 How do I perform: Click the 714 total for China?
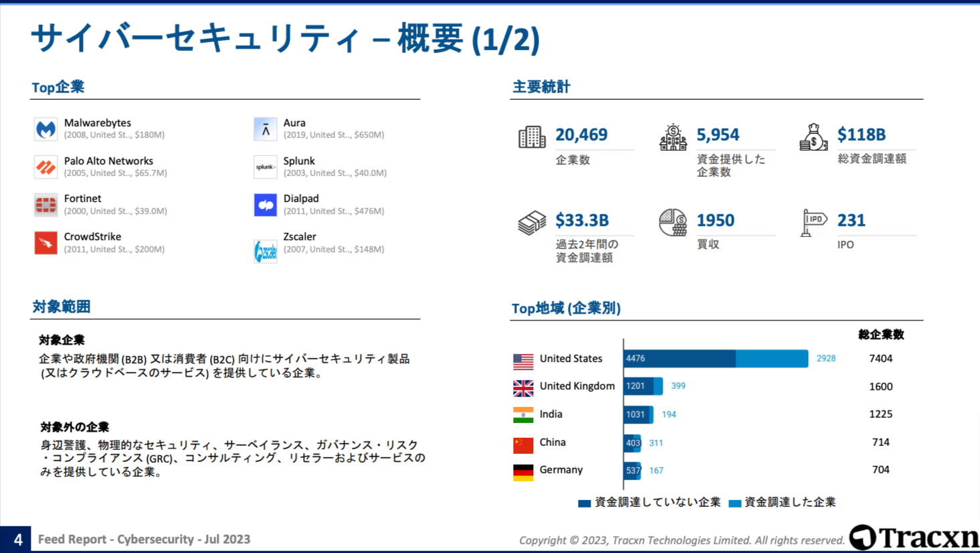(x=881, y=443)
